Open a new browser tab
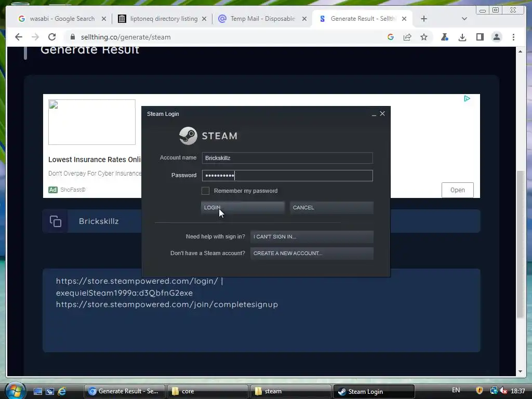This screenshot has width=532, height=399. point(424,19)
